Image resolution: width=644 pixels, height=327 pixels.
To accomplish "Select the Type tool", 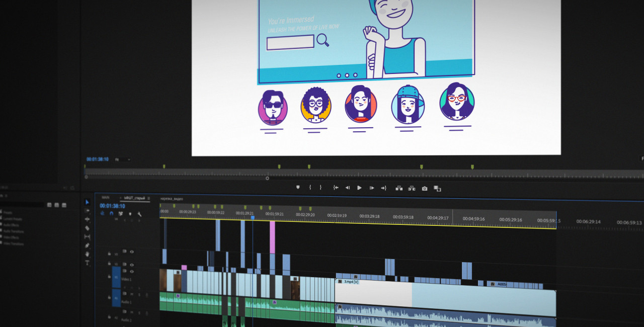I will [87, 263].
